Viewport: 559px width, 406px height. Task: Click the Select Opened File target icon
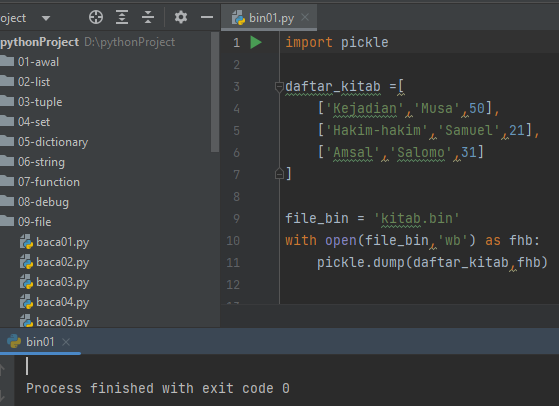click(96, 17)
